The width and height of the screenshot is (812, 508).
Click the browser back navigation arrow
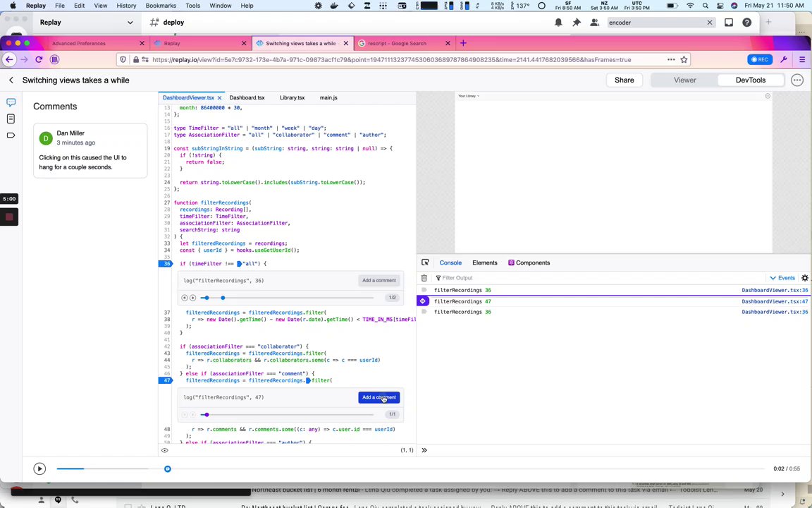coord(9,59)
